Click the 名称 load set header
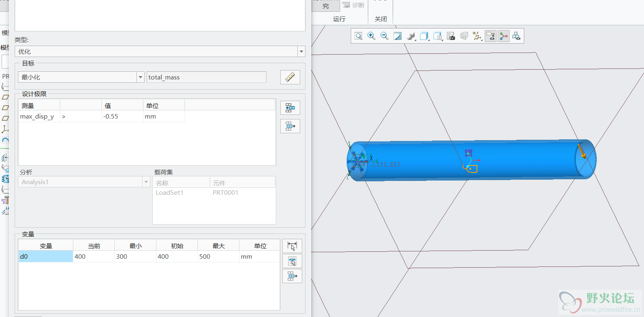Image resolution: width=644 pixels, height=317 pixels. click(x=181, y=183)
